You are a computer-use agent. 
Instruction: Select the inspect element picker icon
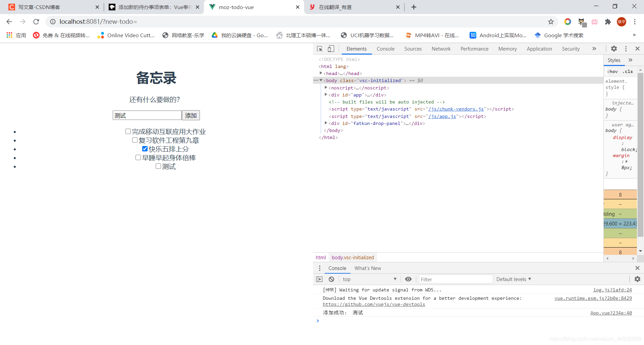(x=320, y=49)
